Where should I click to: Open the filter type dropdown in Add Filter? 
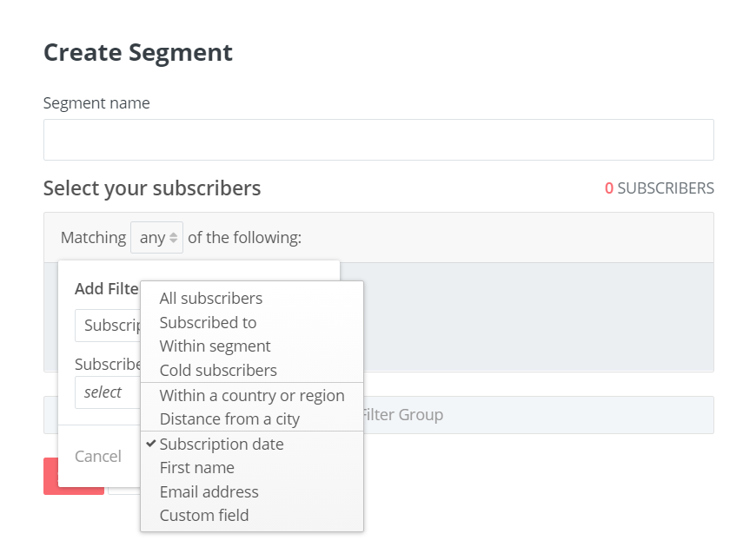[108, 326]
